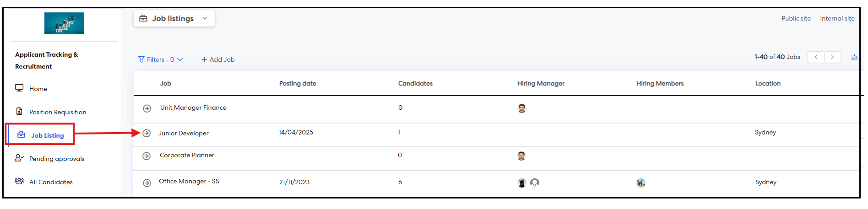Open the Filters dropdown

pyautogui.click(x=161, y=59)
